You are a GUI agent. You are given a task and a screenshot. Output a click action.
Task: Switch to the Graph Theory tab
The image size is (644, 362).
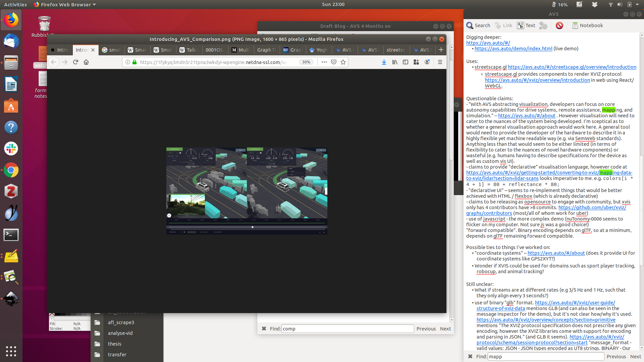click(266, 50)
